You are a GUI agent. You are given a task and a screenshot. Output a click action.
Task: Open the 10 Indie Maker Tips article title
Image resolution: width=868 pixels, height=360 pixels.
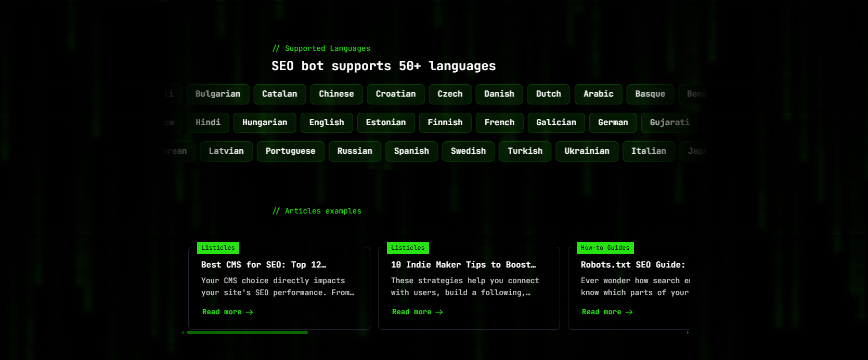tap(463, 265)
